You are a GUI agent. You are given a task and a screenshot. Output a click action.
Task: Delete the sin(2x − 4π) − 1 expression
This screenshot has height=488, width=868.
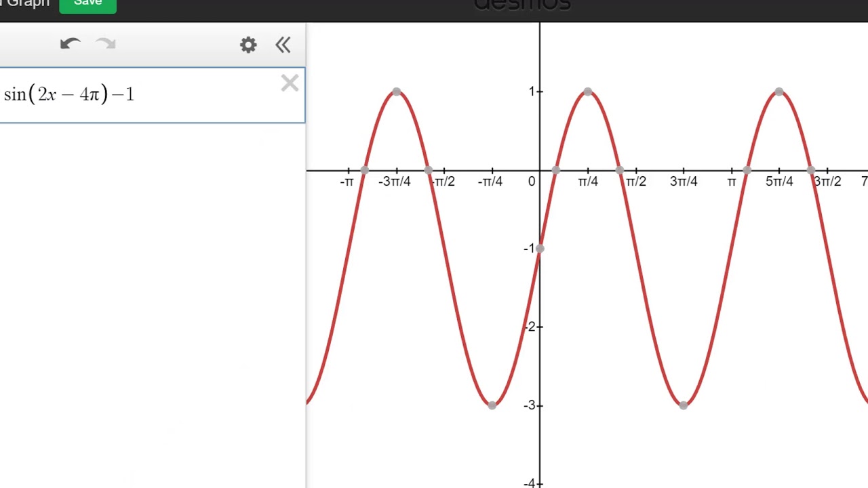coord(290,83)
